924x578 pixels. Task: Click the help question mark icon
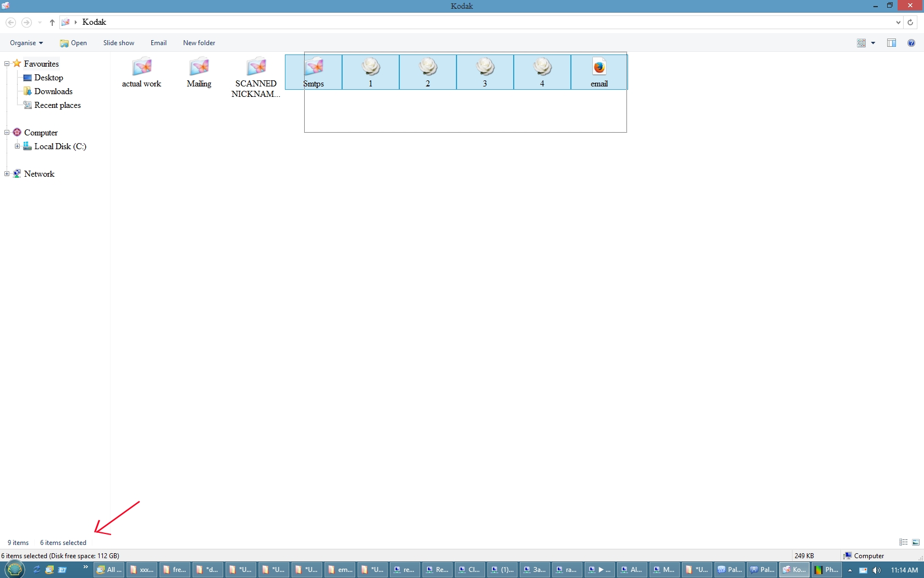(x=911, y=43)
